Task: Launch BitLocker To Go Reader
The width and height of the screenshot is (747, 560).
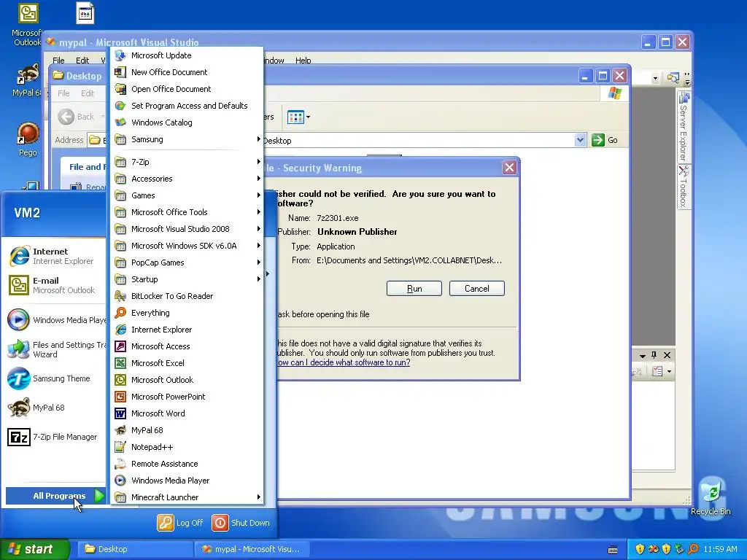Action: pos(187,296)
